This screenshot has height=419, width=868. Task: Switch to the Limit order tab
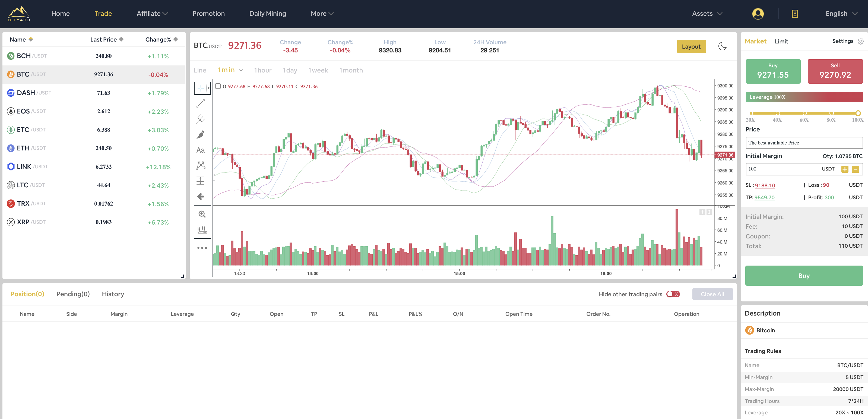point(781,42)
